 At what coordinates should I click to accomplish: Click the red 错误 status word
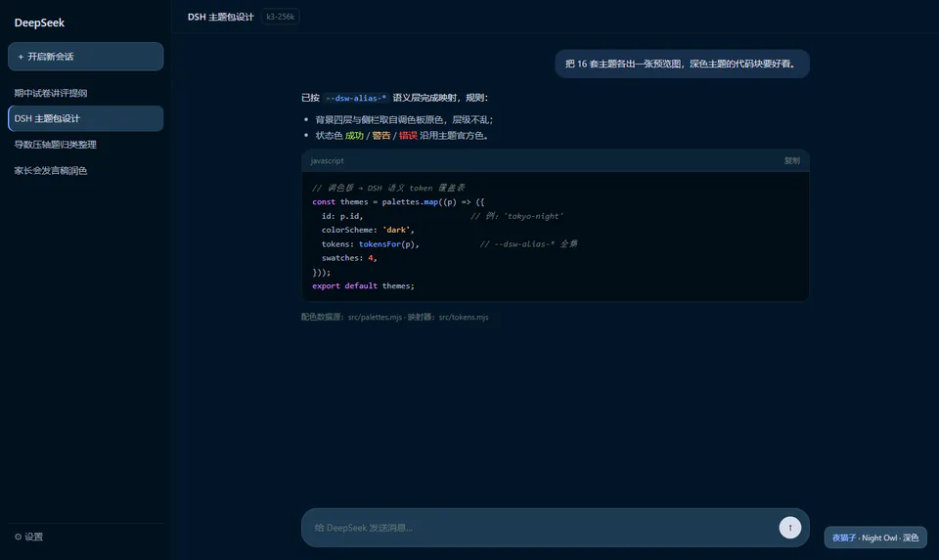coord(408,135)
